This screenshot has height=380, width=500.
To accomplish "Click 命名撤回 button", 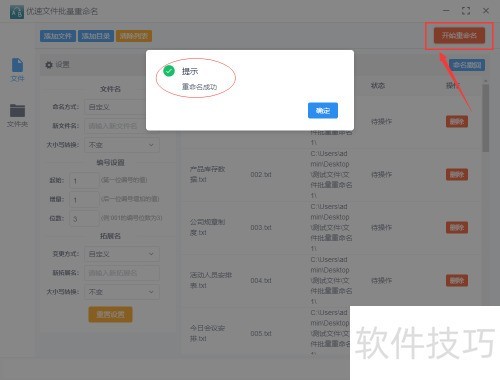I will [467, 65].
